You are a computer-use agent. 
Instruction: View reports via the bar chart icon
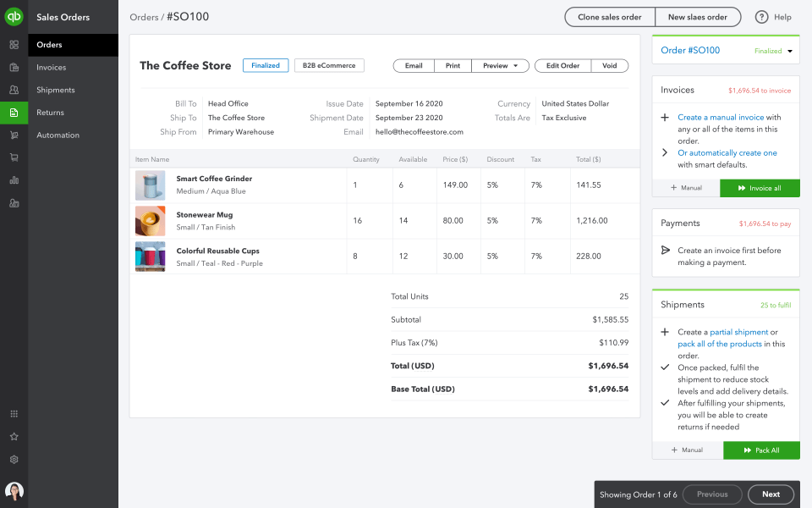coord(14,179)
